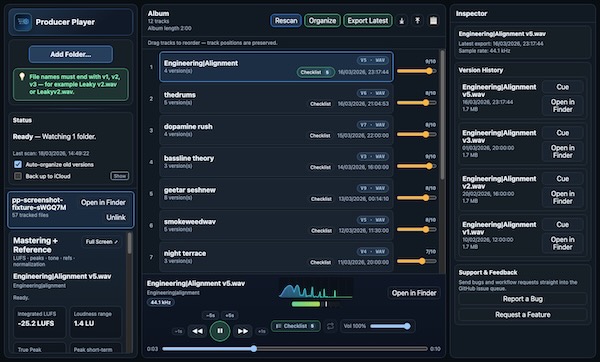The image size is (600, 362).
Task: Open Checklist for night terrace track
Action: click(x=320, y=263)
